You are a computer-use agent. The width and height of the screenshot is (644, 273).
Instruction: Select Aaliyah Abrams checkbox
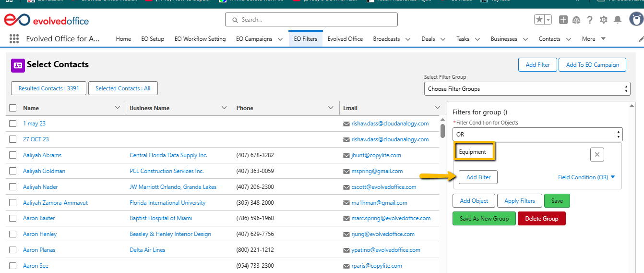coord(13,155)
